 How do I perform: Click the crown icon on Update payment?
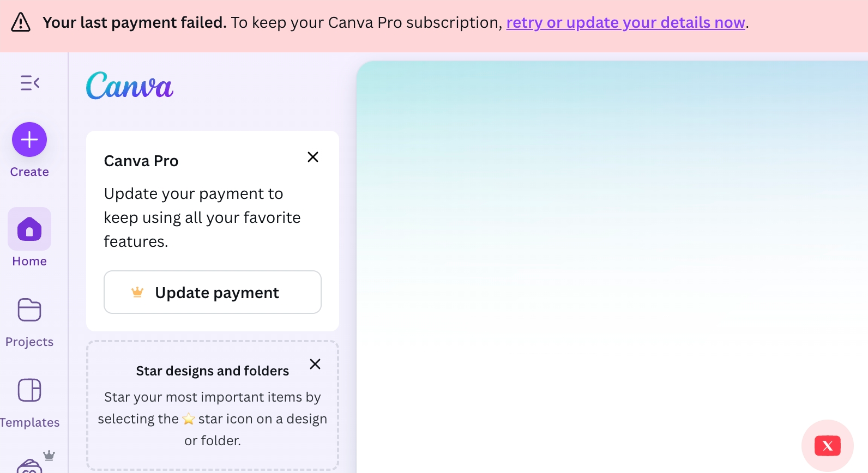(x=137, y=292)
